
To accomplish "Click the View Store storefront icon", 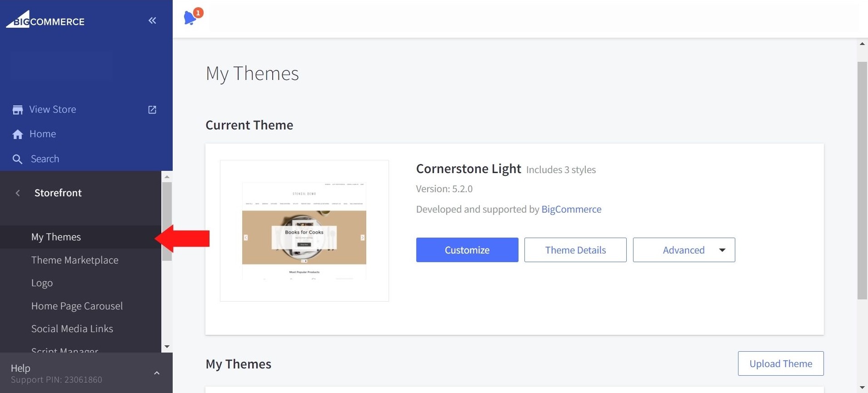I will tap(18, 110).
